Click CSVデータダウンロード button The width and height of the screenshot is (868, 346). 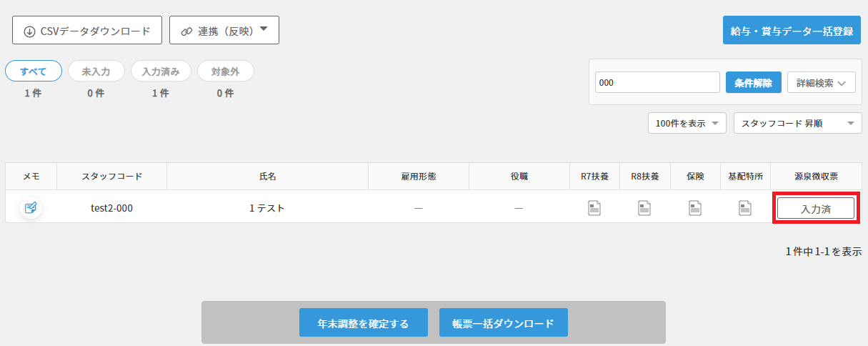pos(87,31)
